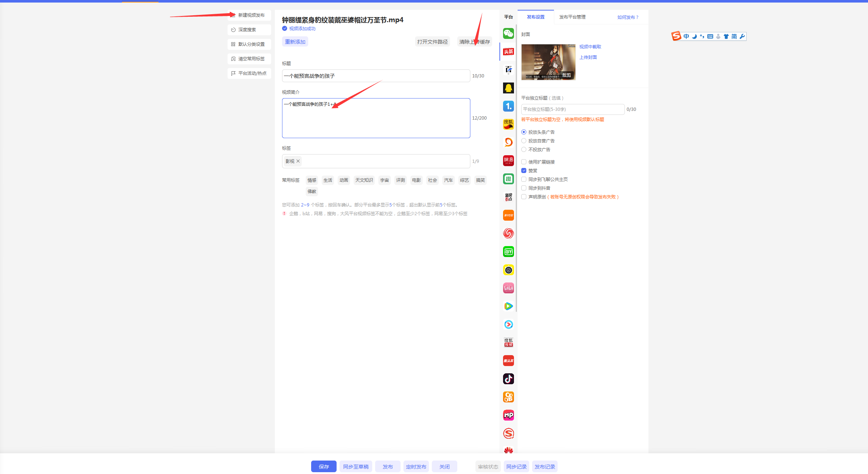Screen dimensions: 868x474
Task: Select the iQIYI platform icon
Action: (508, 252)
